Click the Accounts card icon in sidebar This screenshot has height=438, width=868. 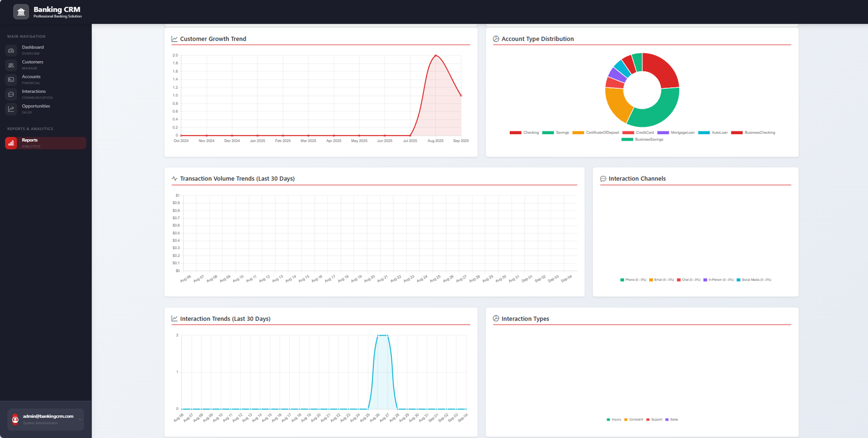(11, 80)
